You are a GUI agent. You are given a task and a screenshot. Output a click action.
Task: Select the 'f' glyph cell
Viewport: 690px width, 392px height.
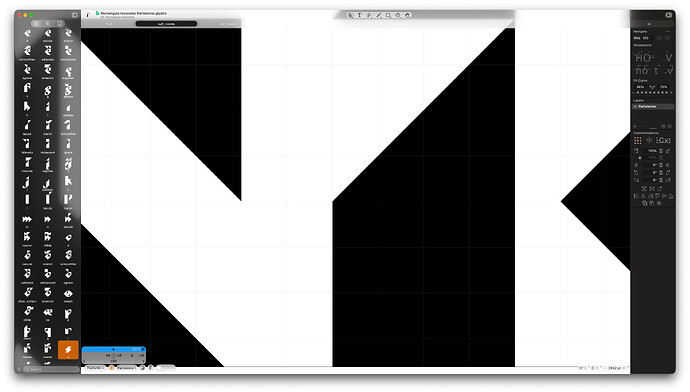pos(27,90)
